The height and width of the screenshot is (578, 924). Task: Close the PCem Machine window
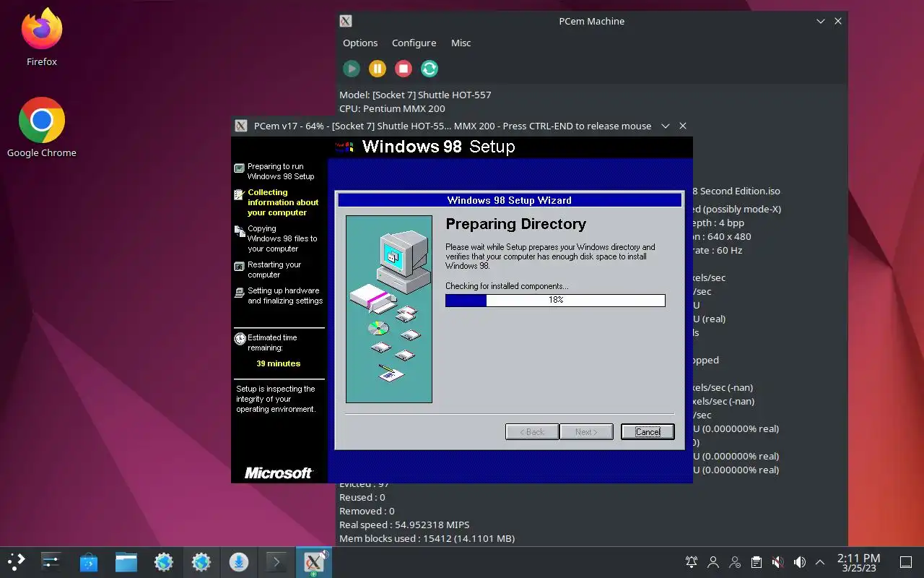(838, 22)
